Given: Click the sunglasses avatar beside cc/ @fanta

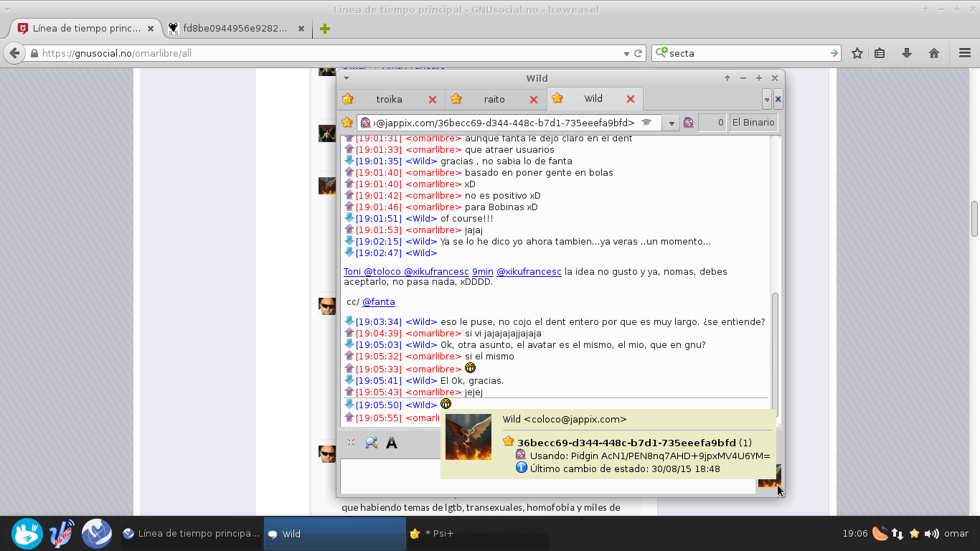Looking at the screenshot, I should click(x=327, y=306).
